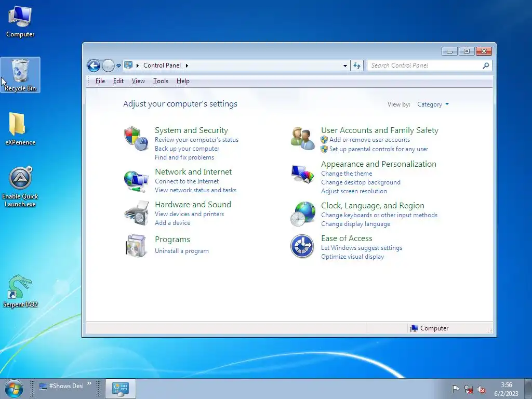Click View devices and printers

pyautogui.click(x=189, y=214)
